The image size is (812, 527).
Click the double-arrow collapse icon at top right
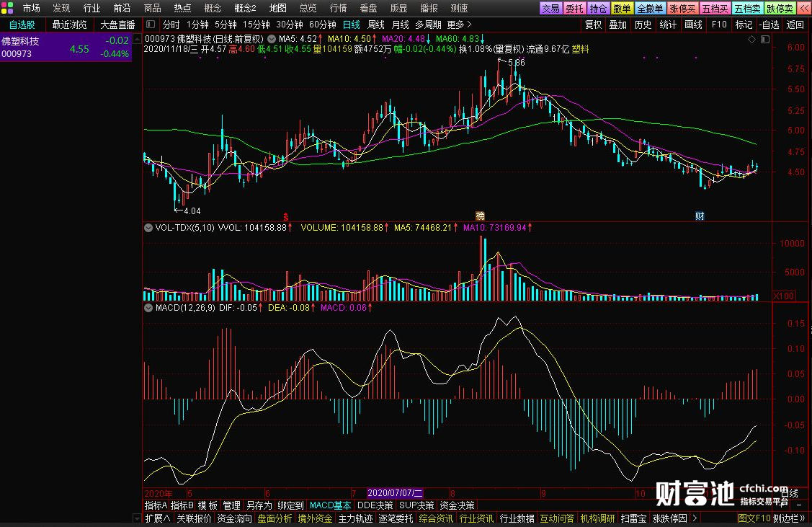(804, 9)
